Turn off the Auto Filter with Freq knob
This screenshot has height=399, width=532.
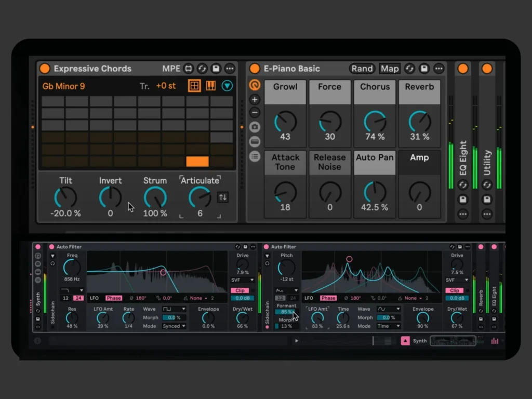point(51,247)
